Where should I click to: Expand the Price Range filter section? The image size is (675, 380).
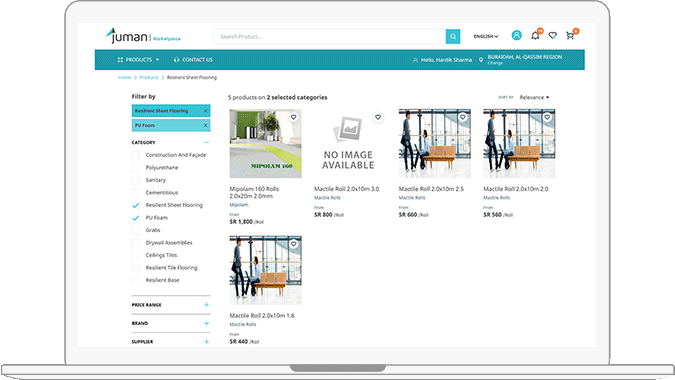[207, 305]
